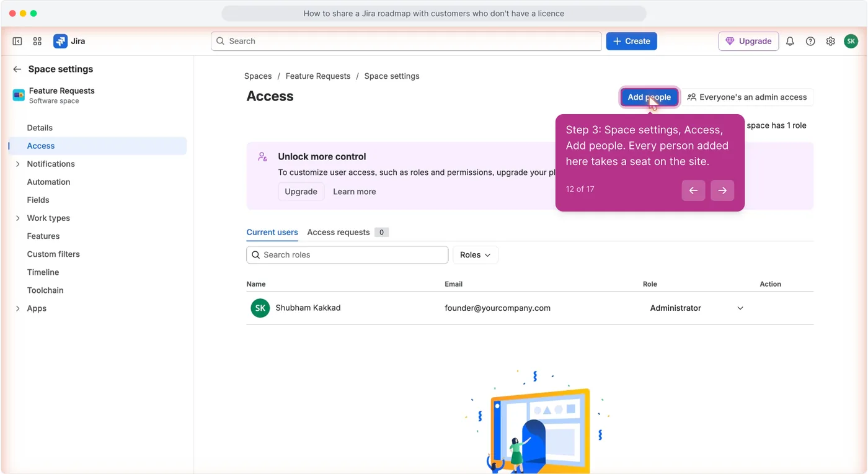Open the Space settings breadcrumb link
Screen dimensions: 868x474
(x=392, y=76)
